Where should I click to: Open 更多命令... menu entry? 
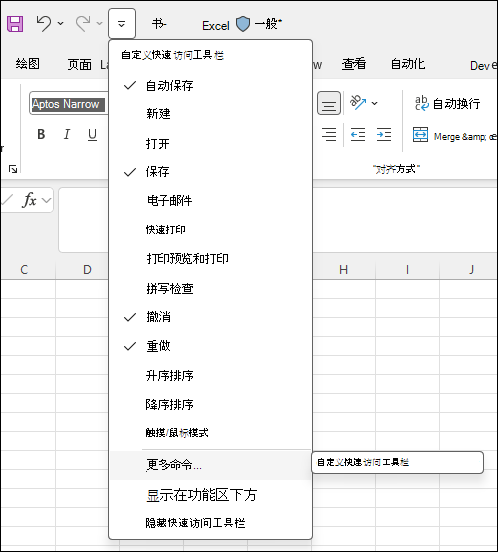point(210,465)
